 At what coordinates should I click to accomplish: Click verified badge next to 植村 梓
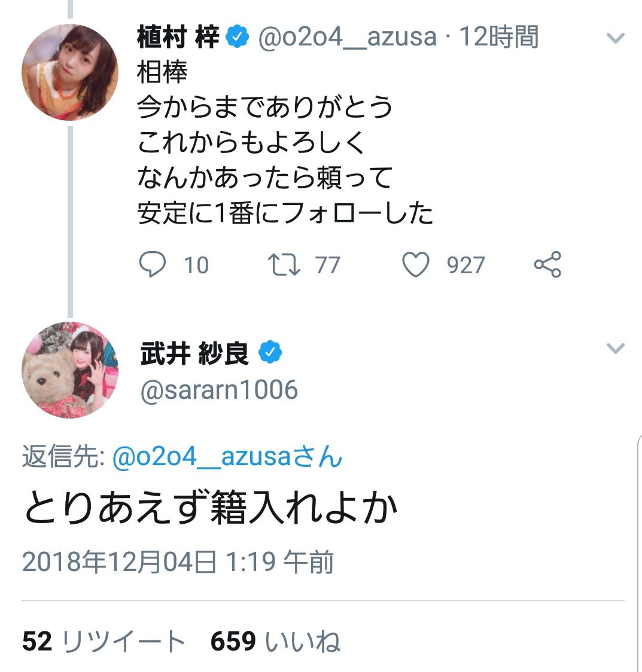coord(238,38)
